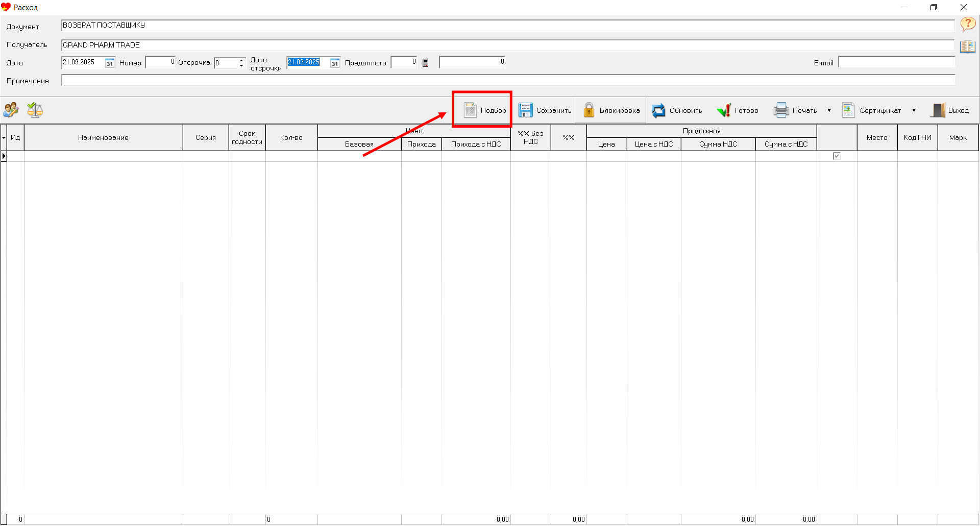
Task: Click the Продажная group header
Action: pyautogui.click(x=702, y=131)
